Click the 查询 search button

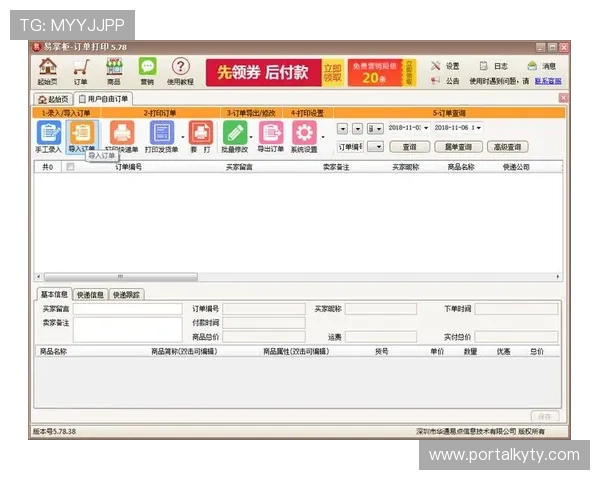point(409,147)
